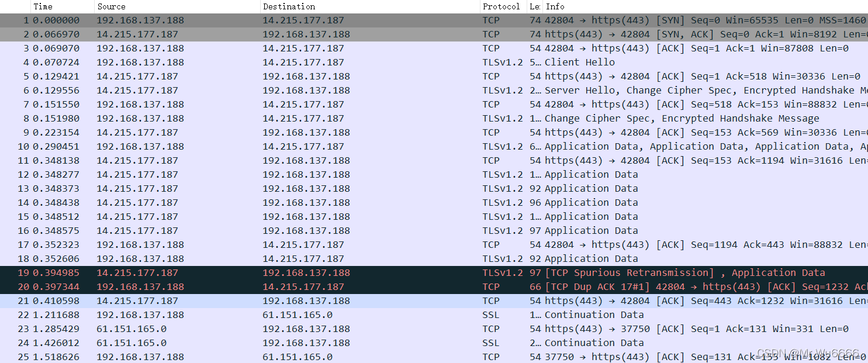Select packet 2, the SYN, ACK reply

click(x=351, y=34)
